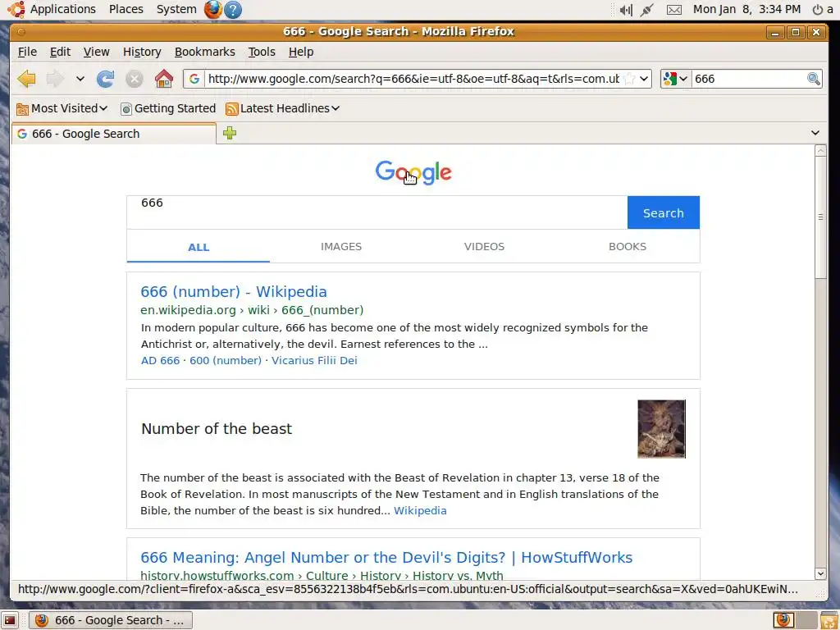Click the Google logo on the page
The width and height of the screenshot is (840, 630).
click(x=413, y=172)
